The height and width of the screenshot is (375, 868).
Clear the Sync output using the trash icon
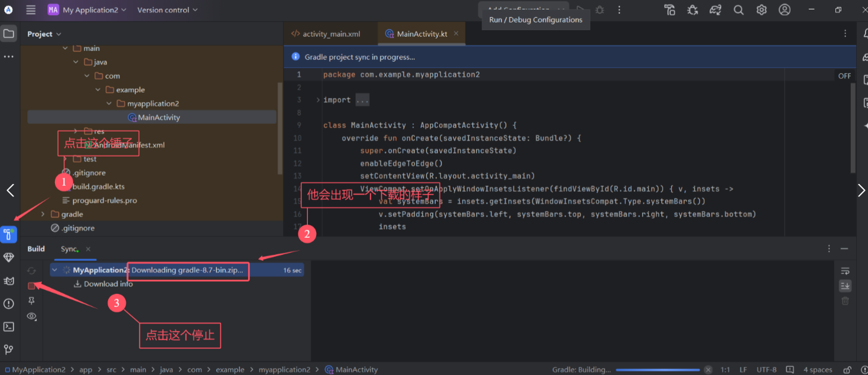click(x=845, y=300)
